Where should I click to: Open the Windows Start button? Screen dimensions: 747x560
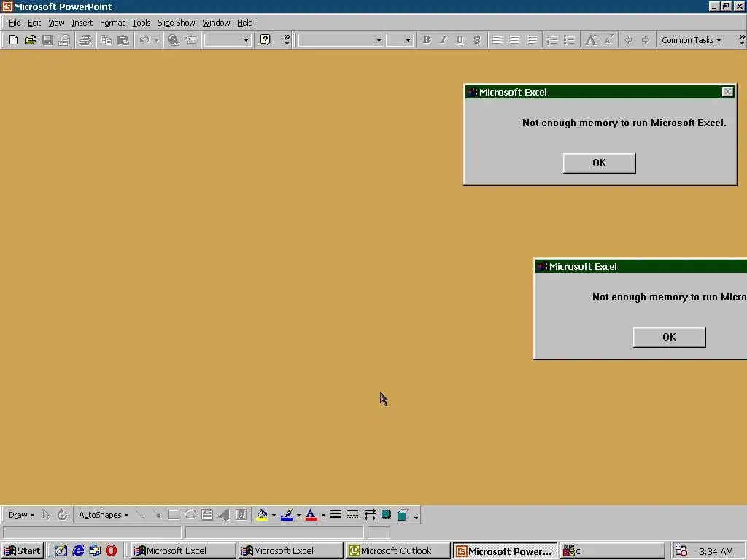pyautogui.click(x=23, y=551)
